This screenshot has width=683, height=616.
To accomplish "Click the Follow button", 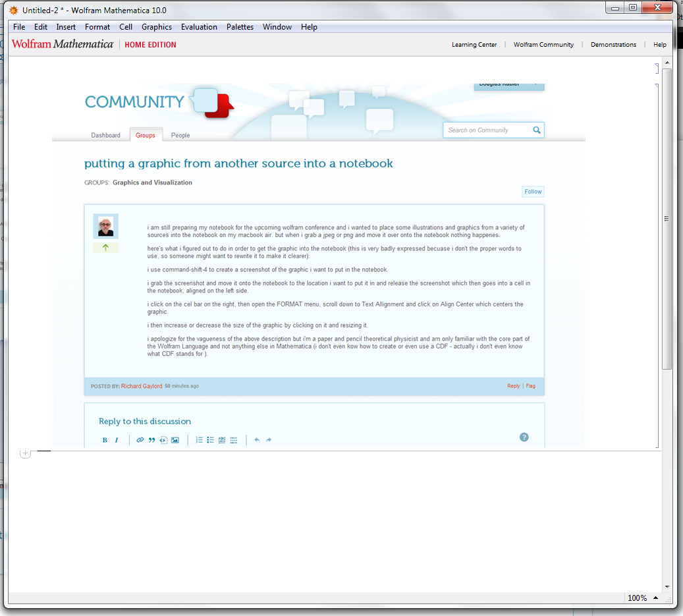I will (x=533, y=192).
